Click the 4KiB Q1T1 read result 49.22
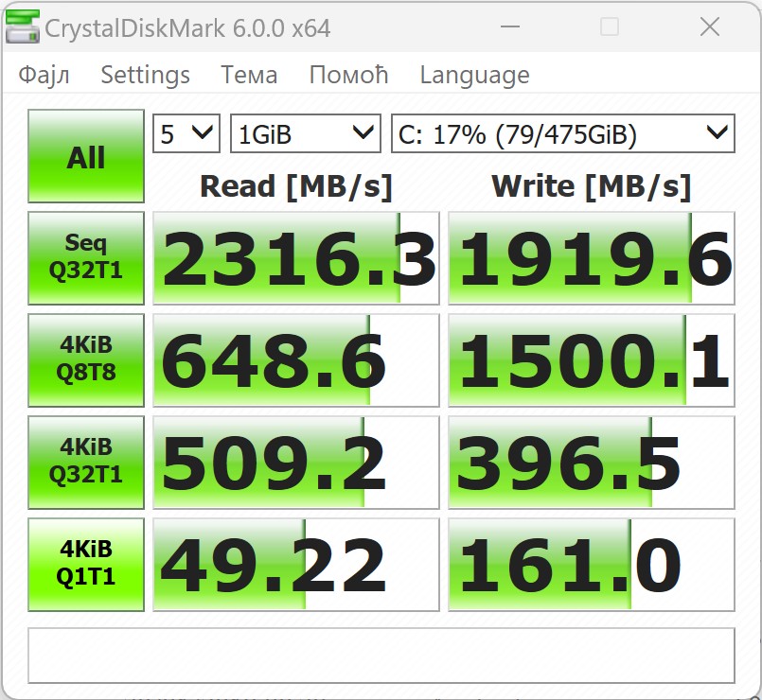Viewport: 762px width, 700px height. (x=296, y=565)
